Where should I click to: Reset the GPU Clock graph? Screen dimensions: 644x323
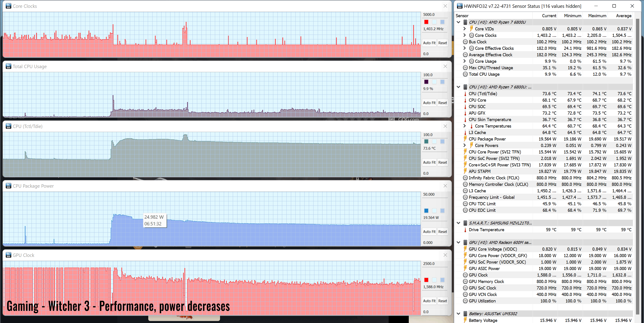tap(443, 301)
